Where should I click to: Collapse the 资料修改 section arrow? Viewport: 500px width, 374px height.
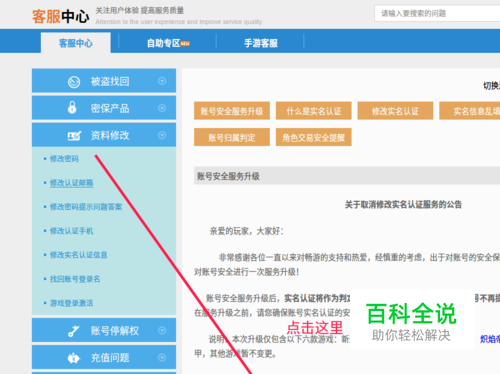(162, 135)
